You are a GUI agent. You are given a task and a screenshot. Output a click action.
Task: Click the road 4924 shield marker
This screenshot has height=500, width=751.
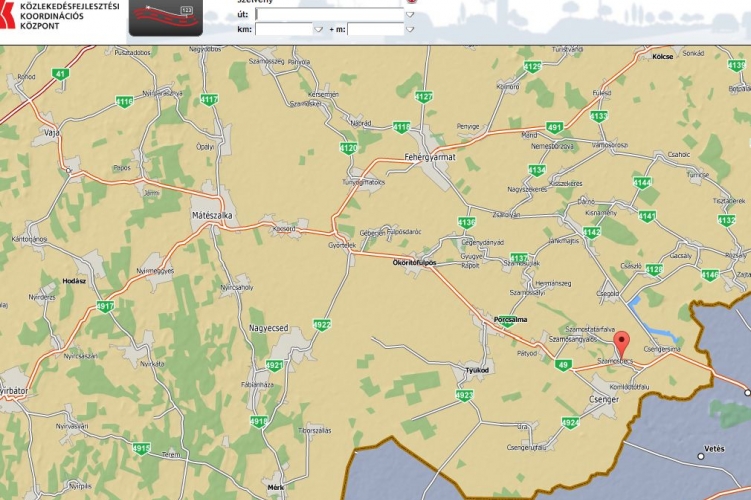(x=570, y=423)
